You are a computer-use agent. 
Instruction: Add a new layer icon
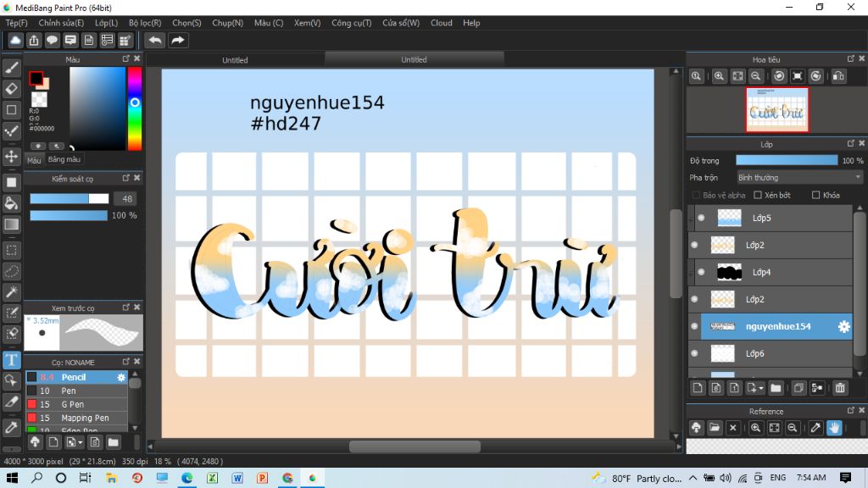tap(698, 388)
